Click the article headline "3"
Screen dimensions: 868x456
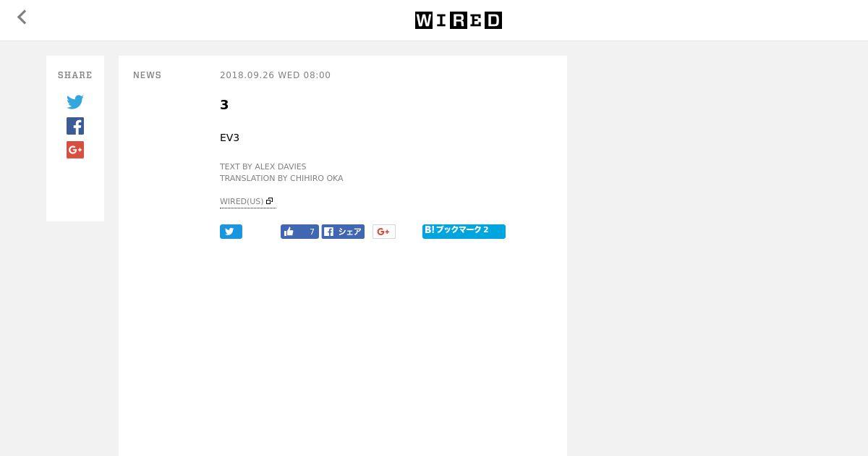pyautogui.click(x=224, y=105)
